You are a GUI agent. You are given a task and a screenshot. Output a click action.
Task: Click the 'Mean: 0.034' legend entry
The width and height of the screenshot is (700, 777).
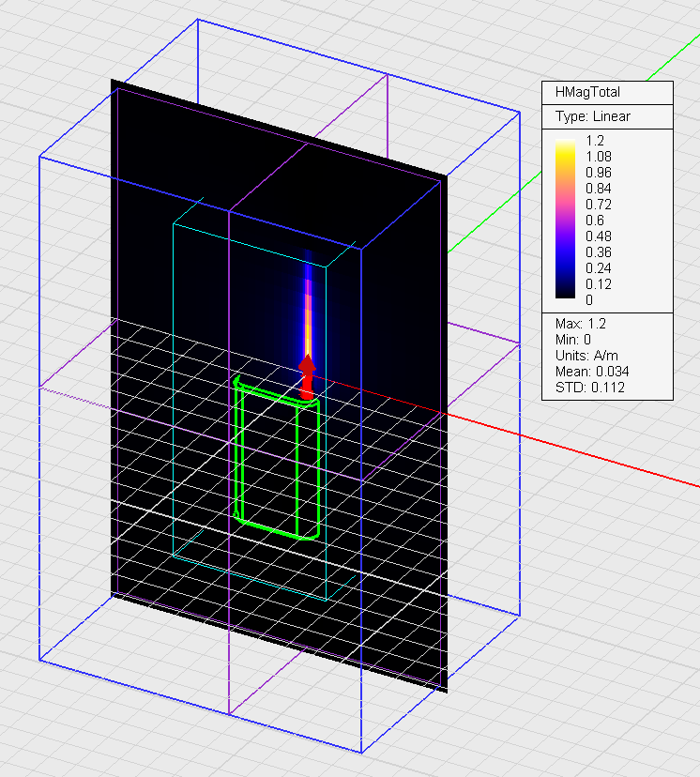click(593, 372)
